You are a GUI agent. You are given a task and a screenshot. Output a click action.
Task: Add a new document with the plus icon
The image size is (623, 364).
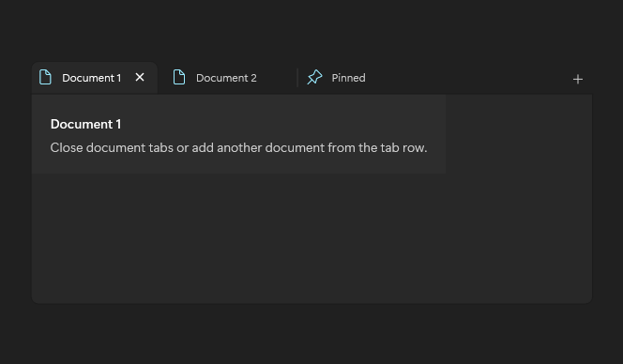coord(578,79)
